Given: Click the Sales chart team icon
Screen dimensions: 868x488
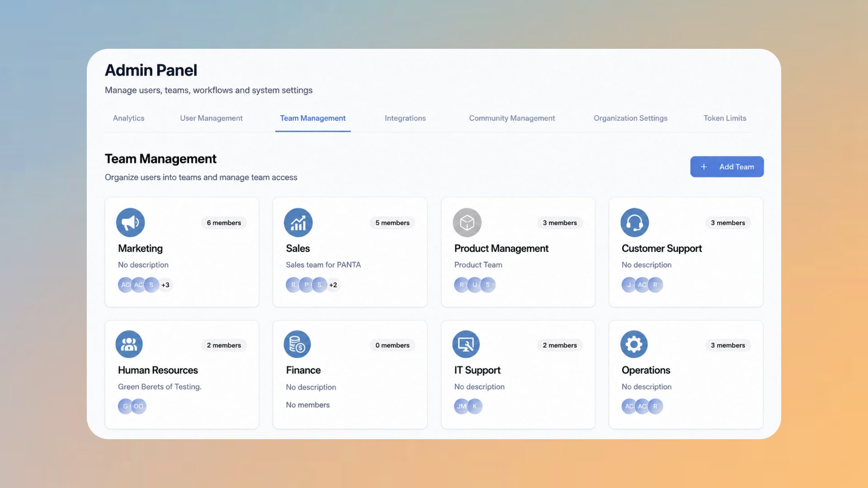Looking at the screenshot, I should click(298, 222).
